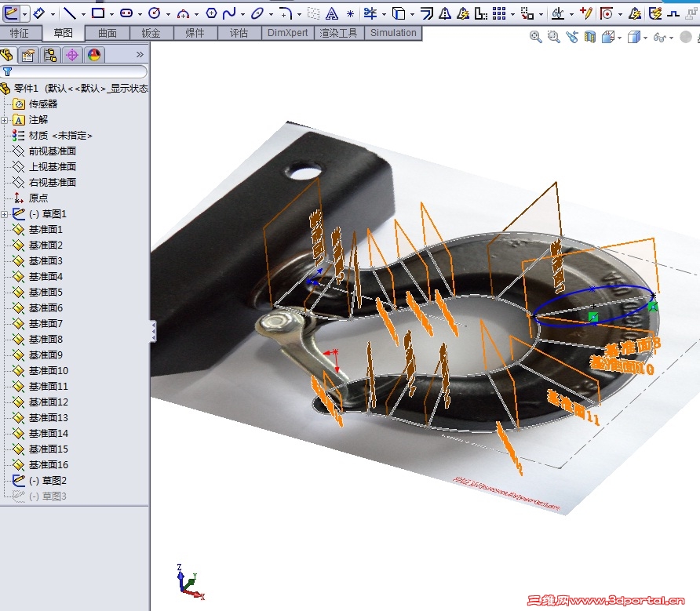Select the Ellipse tool
Viewport: 700px width, 611px height.
coord(257,14)
